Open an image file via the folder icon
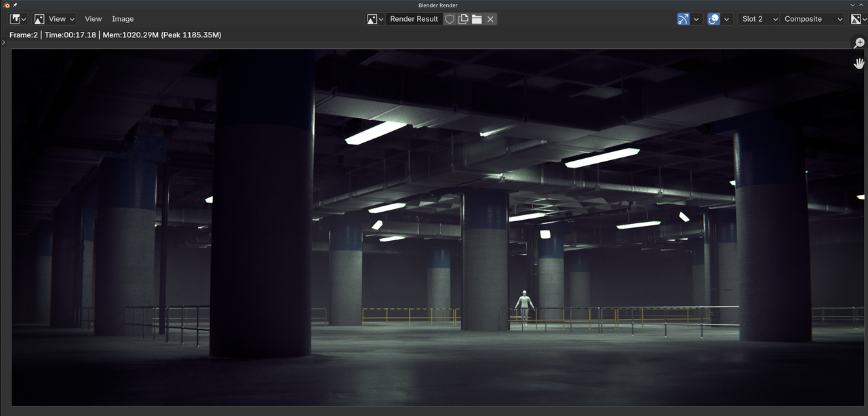Viewport: 868px width, 416px height. point(476,18)
